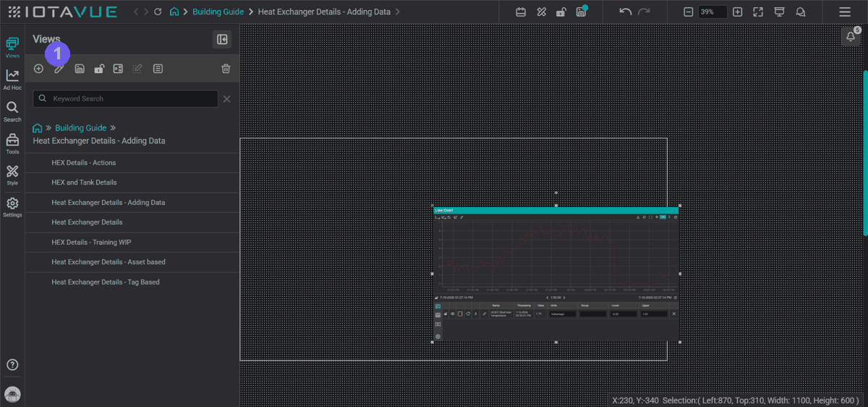
Task: Click the Units field in chart table
Action: pyautogui.click(x=563, y=314)
